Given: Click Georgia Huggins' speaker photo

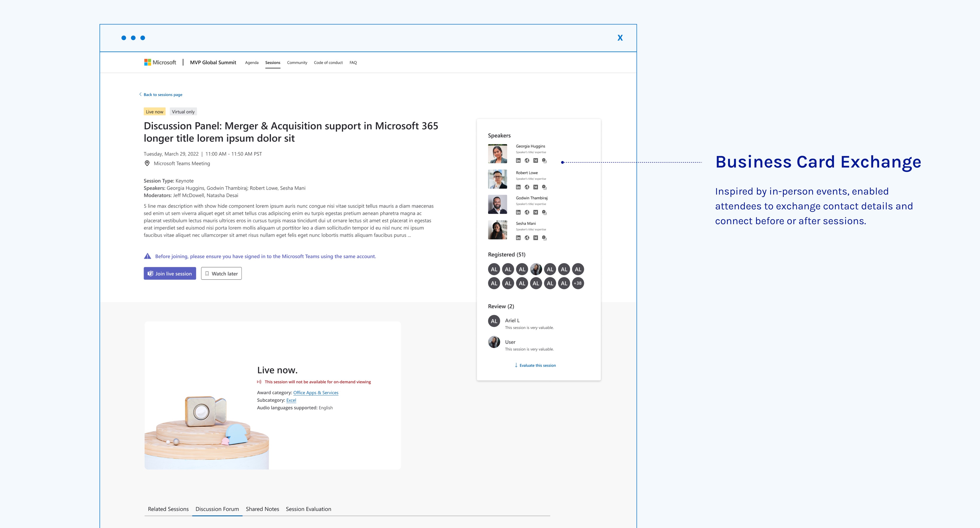Looking at the screenshot, I should (x=498, y=153).
